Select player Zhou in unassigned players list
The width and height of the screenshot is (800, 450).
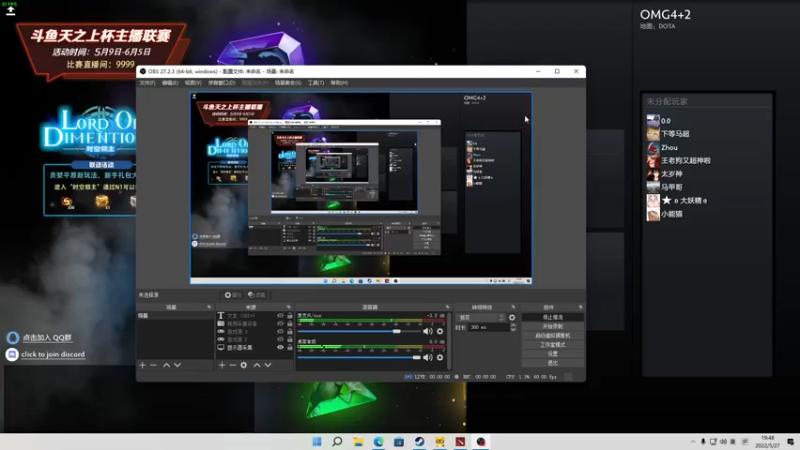click(669, 147)
